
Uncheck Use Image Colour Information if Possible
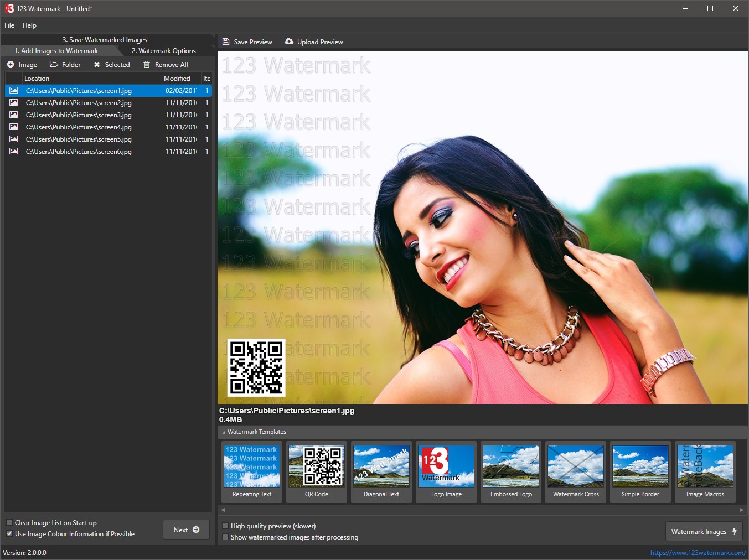click(x=9, y=534)
